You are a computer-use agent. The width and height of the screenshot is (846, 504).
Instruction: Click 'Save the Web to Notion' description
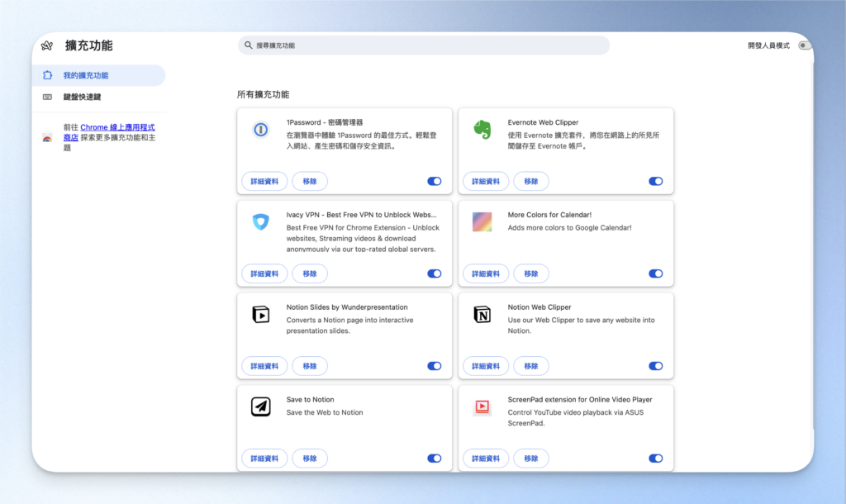tap(325, 412)
